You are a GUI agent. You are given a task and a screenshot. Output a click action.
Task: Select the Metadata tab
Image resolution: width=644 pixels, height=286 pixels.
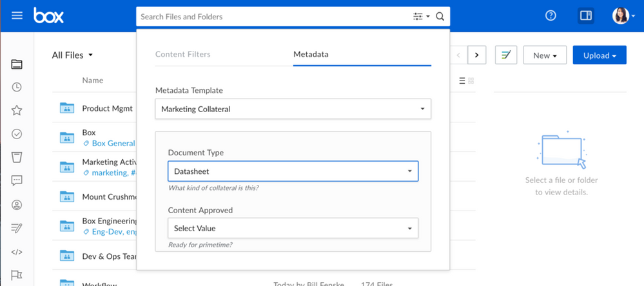pos(311,54)
